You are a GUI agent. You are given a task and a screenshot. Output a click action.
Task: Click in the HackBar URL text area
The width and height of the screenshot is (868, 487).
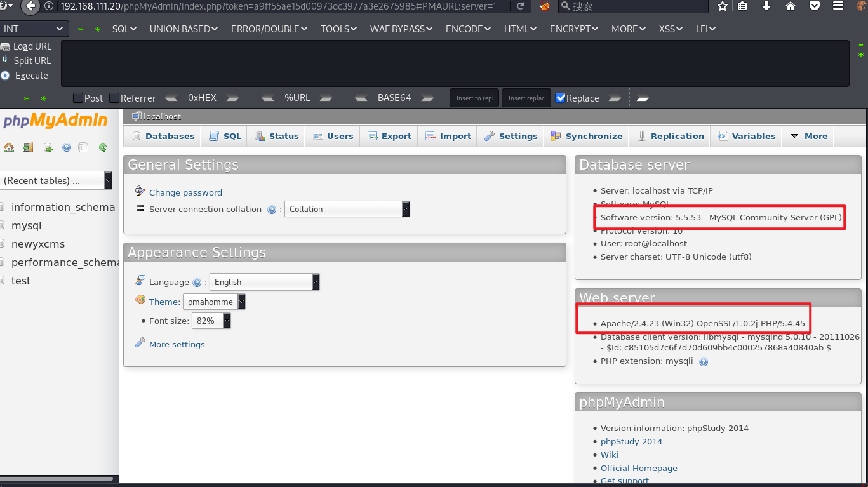455,63
